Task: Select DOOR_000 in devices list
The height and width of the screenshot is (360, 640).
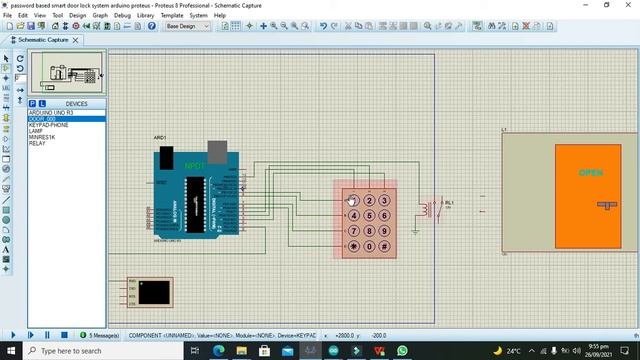Action: click(x=67, y=119)
